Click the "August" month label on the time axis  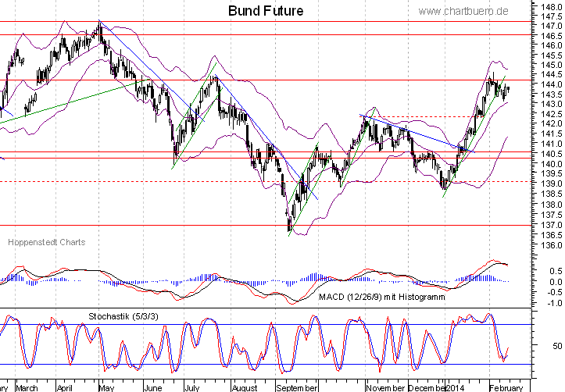(x=245, y=388)
